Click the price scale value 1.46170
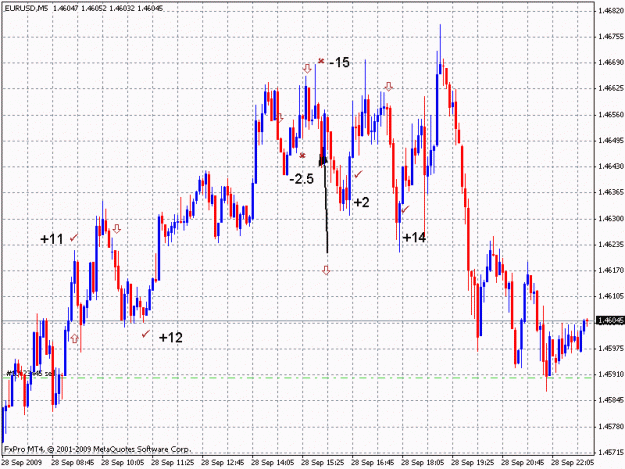625x469 pixels. [x=610, y=271]
